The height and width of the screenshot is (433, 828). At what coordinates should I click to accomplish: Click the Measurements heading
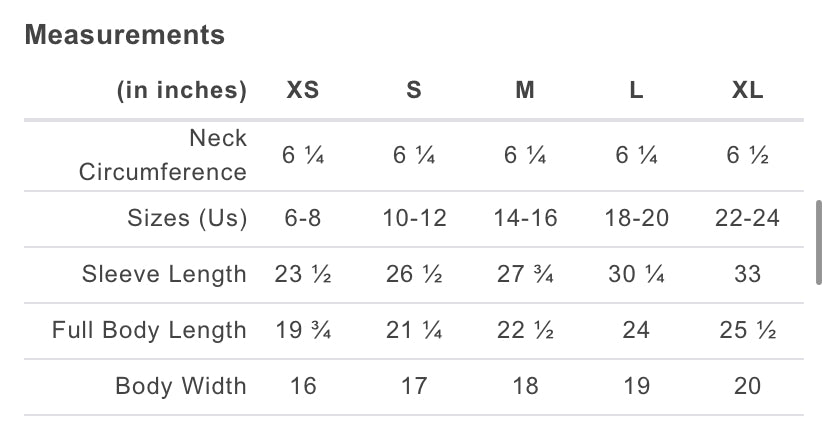(124, 35)
